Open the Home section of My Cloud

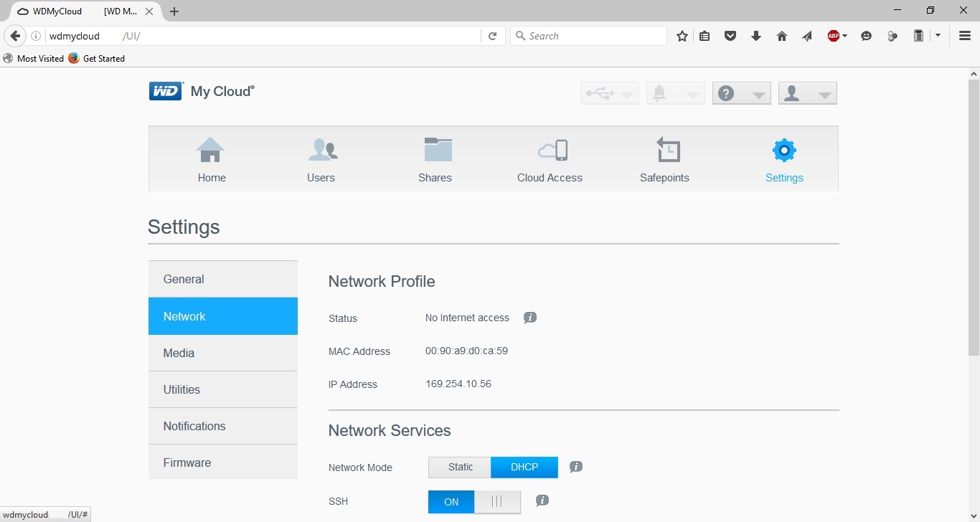[x=212, y=159]
